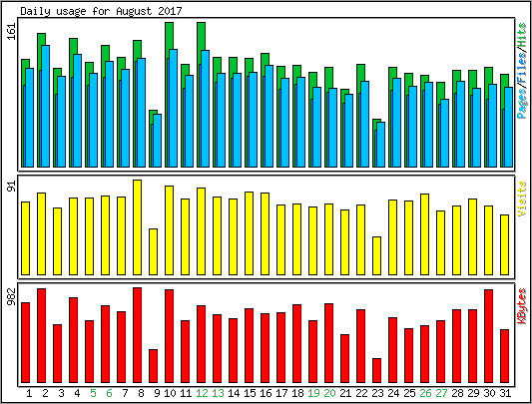The height and width of the screenshot is (404, 532).
Task: Click green weekend day label 19
Action: (x=313, y=393)
